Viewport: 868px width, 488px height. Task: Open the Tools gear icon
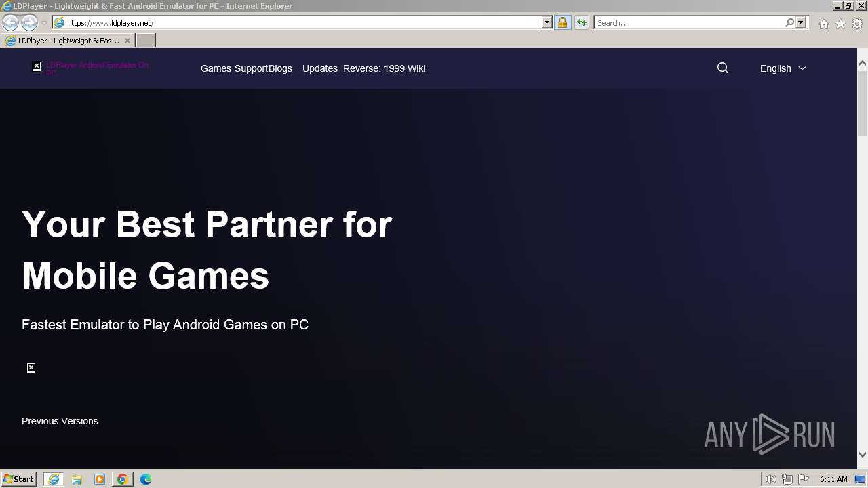(857, 24)
